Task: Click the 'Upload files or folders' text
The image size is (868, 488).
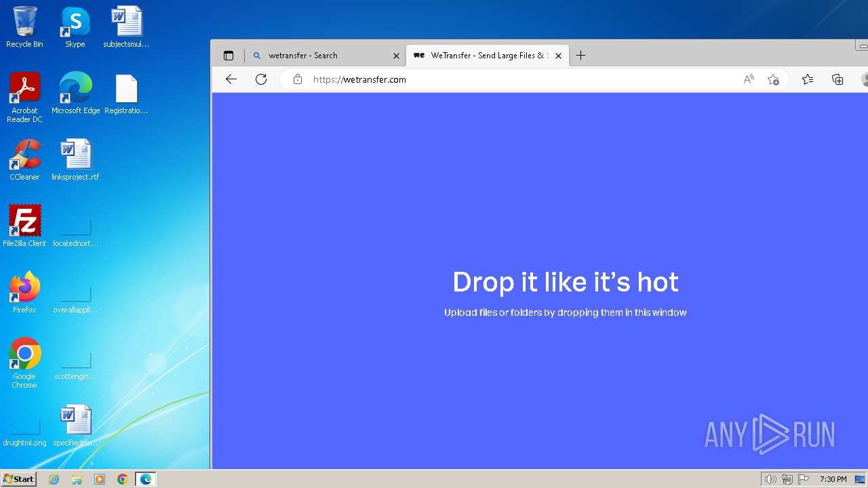Action: pos(566,312)
